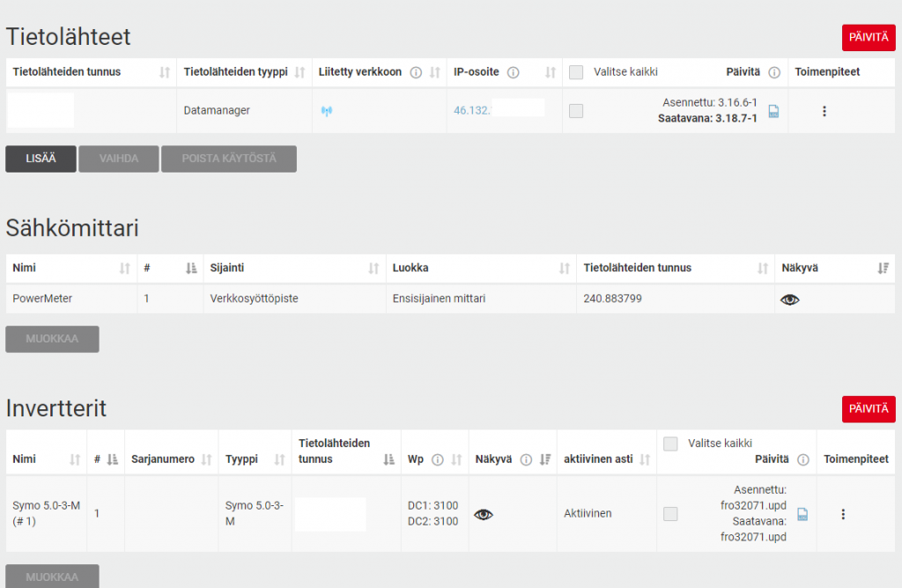The height and width of the screenshot is (588, 902).
Task: Click info icon next to Liitetty verkkoon
Action: click(416, 72)
